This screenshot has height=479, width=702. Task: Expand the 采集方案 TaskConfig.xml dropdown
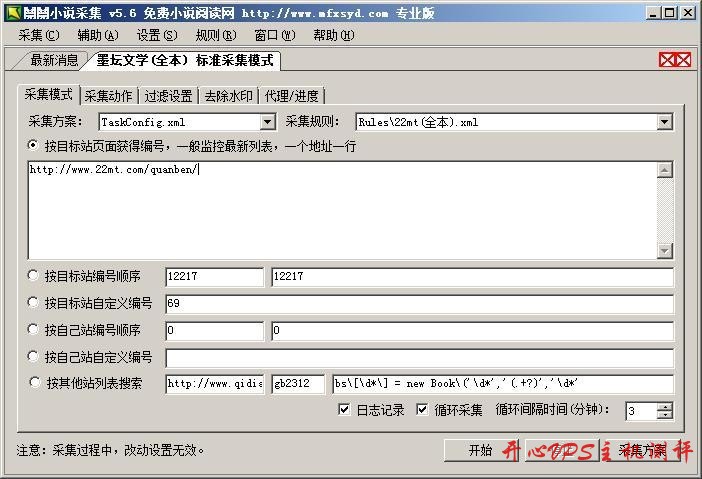[267, 122]
